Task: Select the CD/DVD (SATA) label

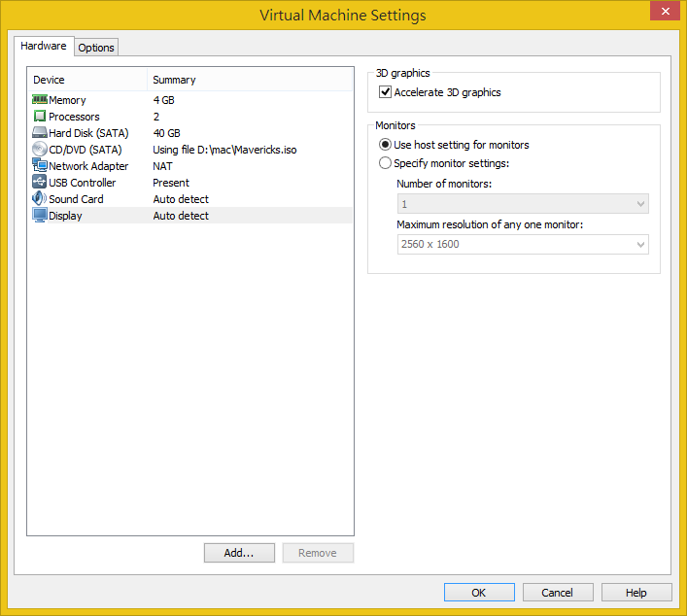Action: click(x=85, y=150)
